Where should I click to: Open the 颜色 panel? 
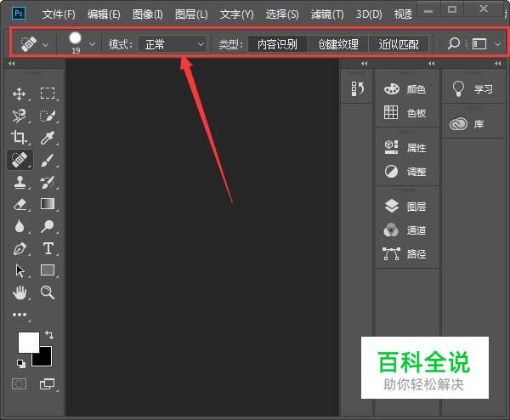[x=405, y=89]
